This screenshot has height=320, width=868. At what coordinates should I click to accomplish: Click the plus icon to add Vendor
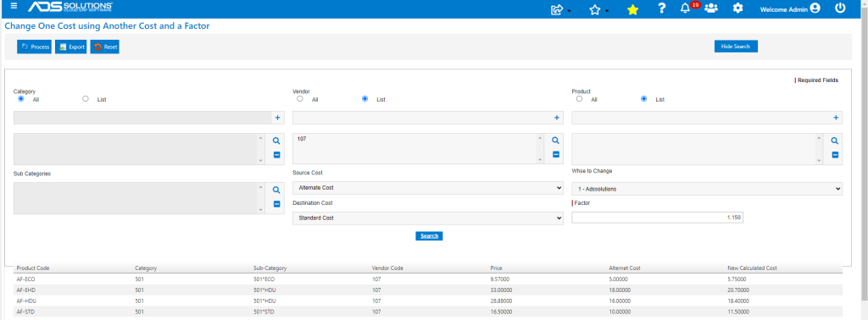point(556,118)
